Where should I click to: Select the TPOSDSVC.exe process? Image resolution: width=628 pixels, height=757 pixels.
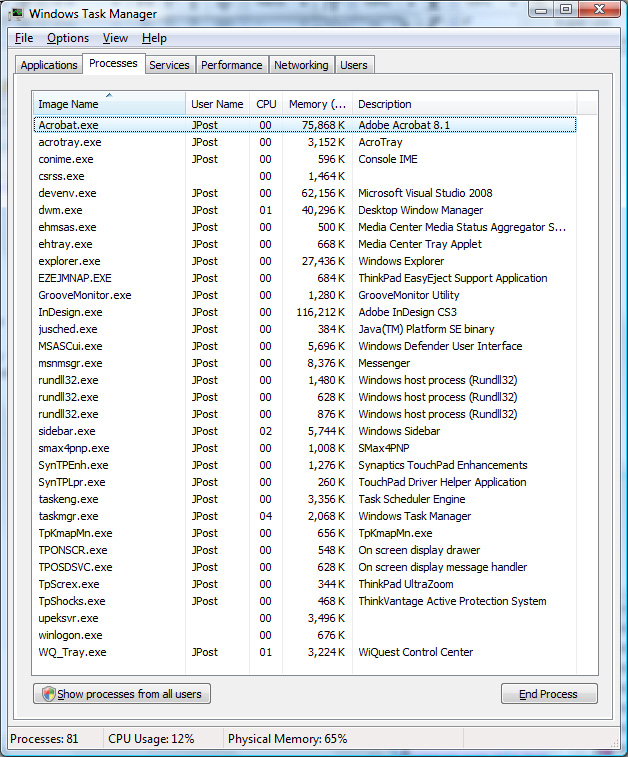coord(305,567)
